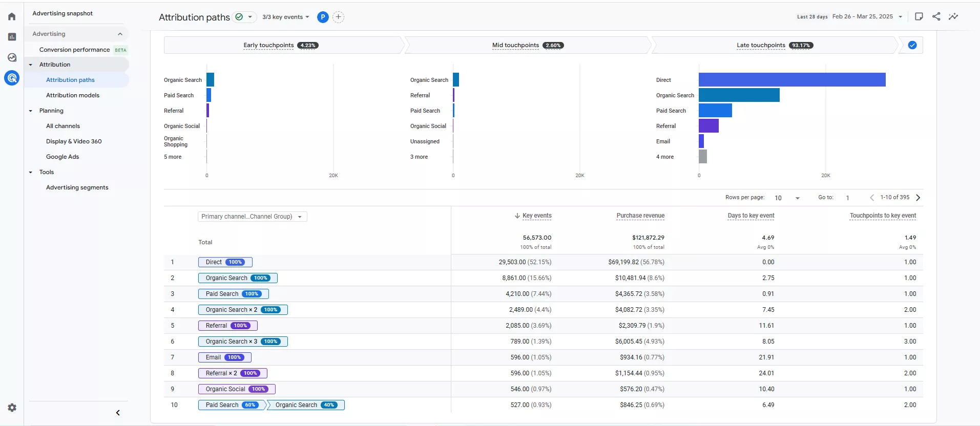Change Rows per page dropdown

pos(787,198)
